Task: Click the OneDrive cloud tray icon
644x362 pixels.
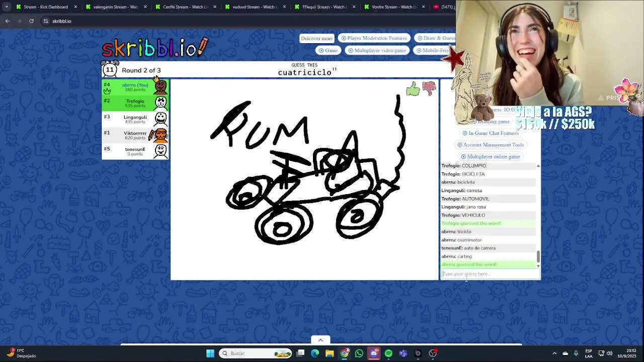Action: coord(565,353)
